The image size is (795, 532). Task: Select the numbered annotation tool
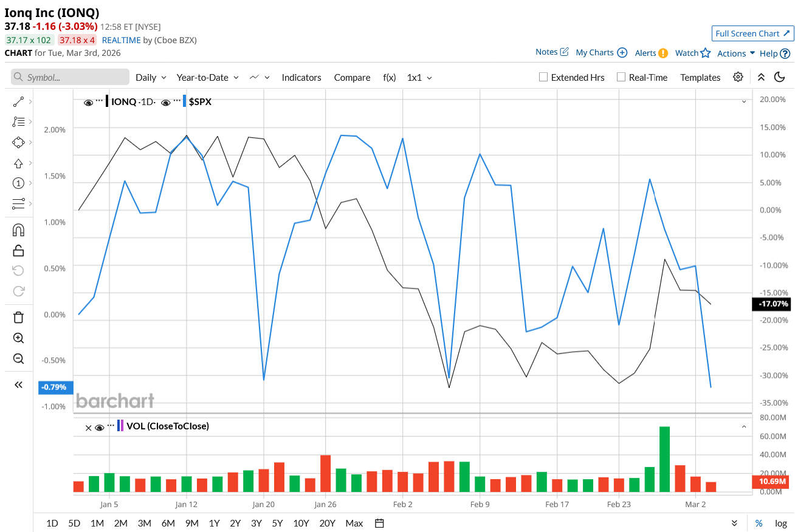coord(18,183)
